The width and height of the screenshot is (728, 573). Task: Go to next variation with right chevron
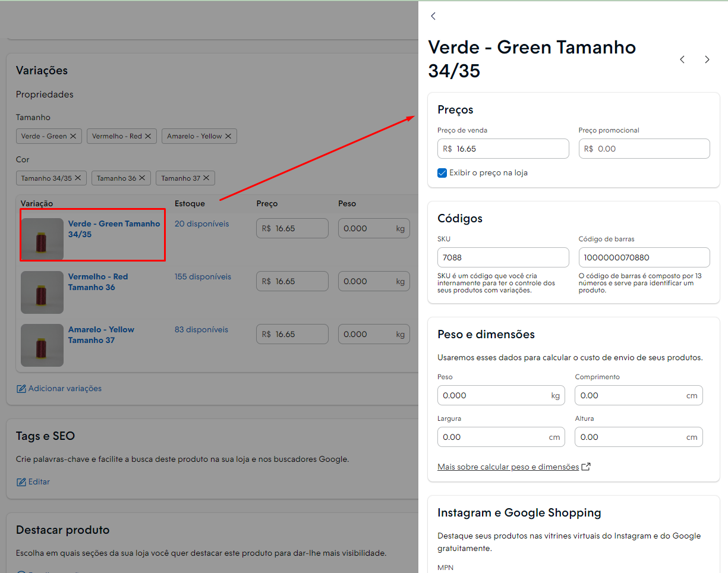(x=707, y=59)
